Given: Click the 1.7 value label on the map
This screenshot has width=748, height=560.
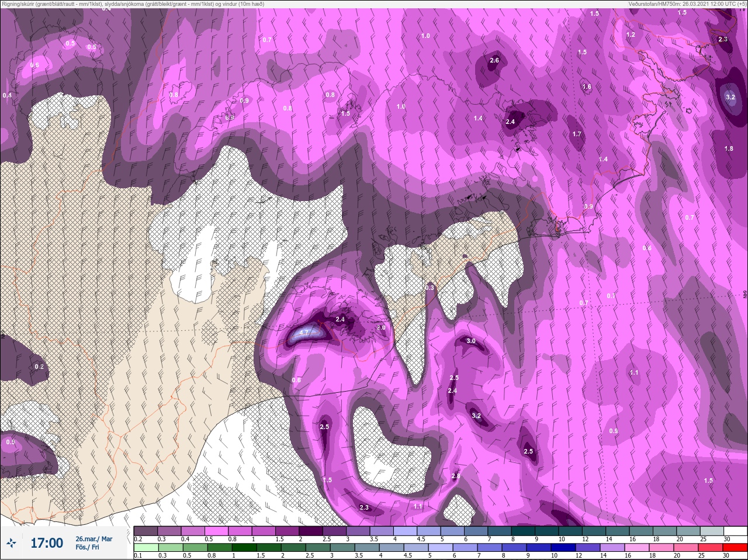Looking at the screenshot, I should [577, 134].
